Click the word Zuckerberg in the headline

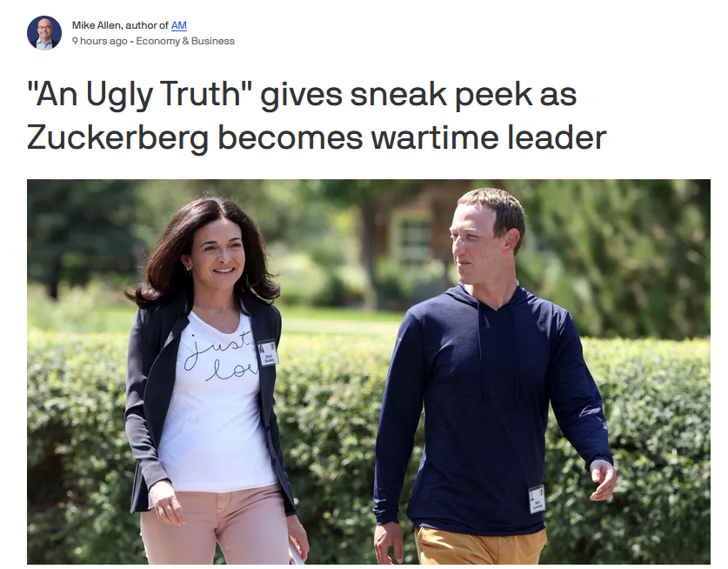(x=117, y=137)
